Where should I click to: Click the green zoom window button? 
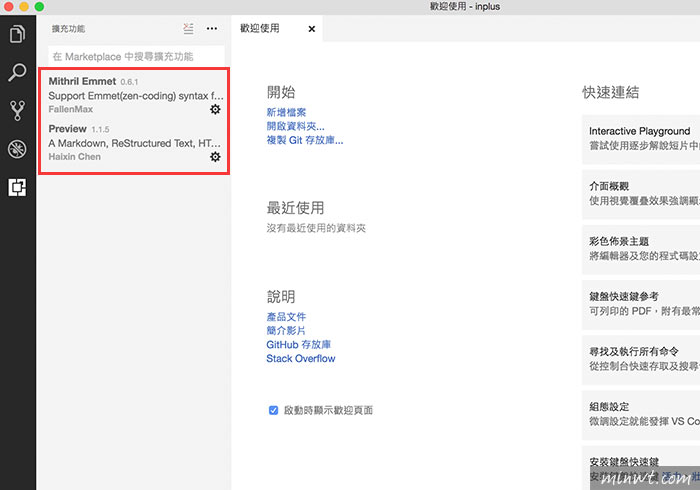point(39,6)
